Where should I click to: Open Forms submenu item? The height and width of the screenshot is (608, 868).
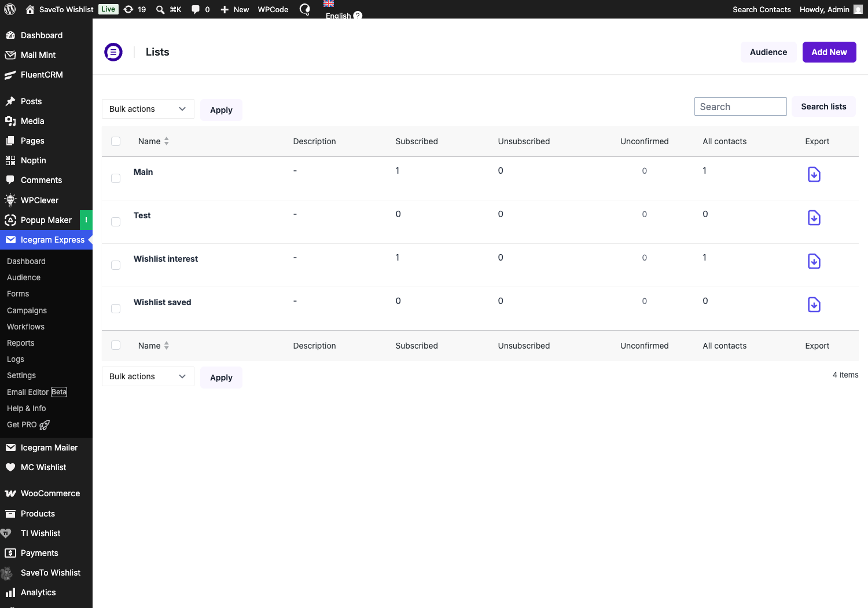click(x=18, y=294)
